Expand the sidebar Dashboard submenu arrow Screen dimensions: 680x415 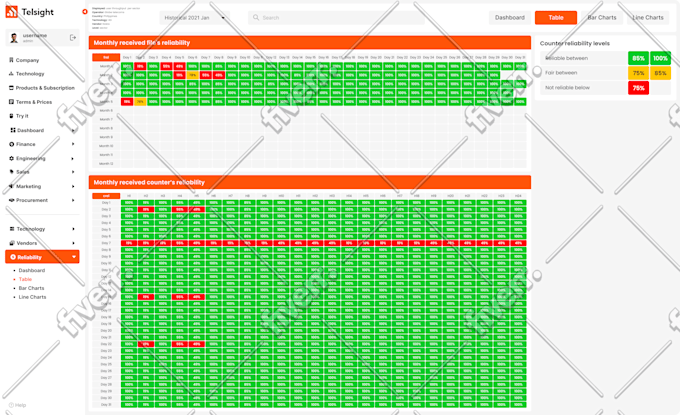[x=73, y=130]
